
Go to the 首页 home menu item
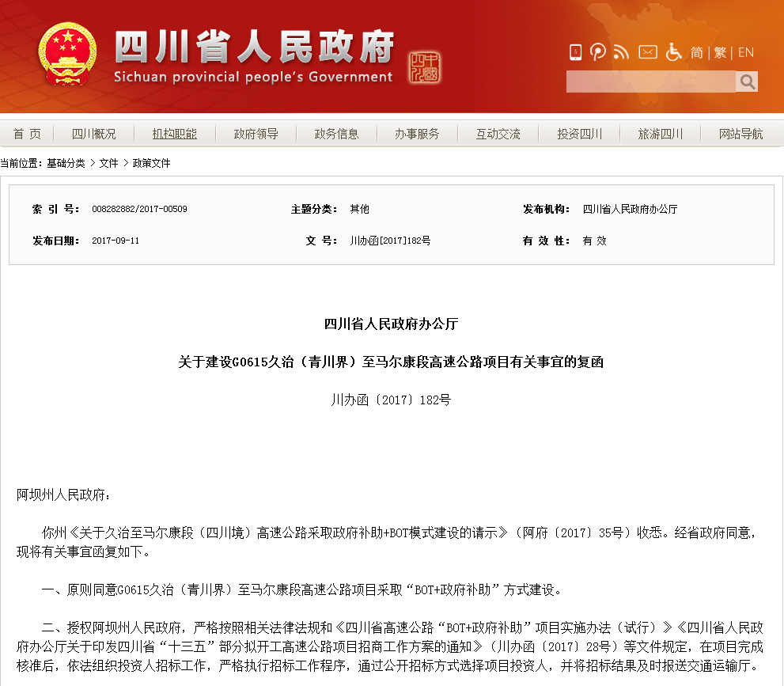coord(27,134)
